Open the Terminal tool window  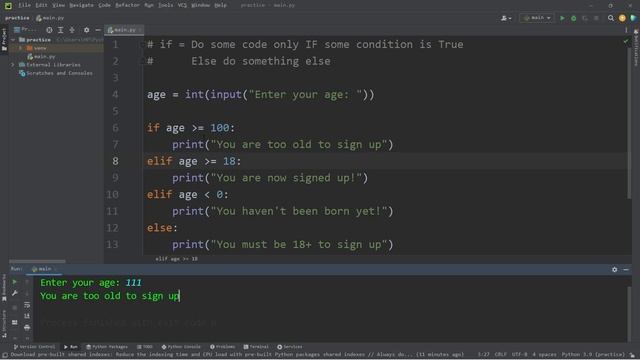click(x=256, y=347)
